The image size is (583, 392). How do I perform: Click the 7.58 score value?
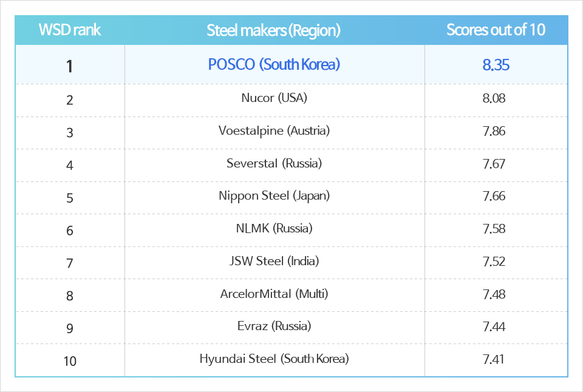coord(494,229)
